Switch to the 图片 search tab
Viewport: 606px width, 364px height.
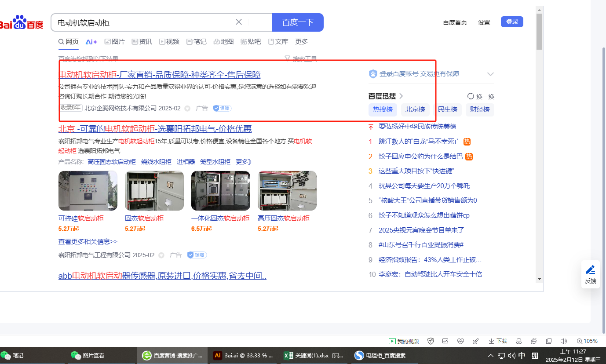click(114, 42)
